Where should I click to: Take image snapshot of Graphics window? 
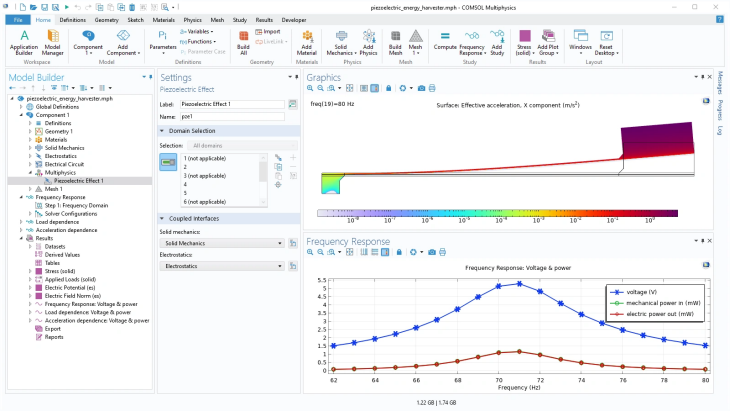[x=421, y=88]
